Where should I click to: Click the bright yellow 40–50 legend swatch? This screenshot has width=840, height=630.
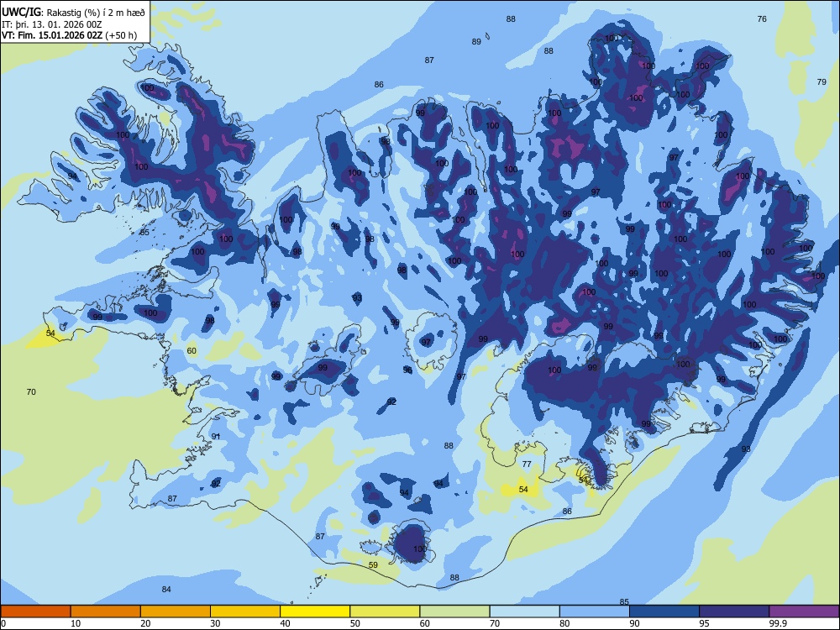(x=315, y=612)
